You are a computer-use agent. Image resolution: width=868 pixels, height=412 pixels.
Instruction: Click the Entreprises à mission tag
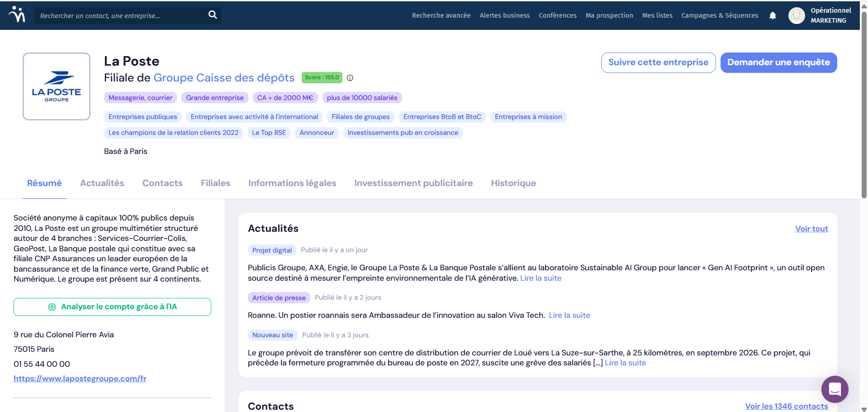coord(528,117)
